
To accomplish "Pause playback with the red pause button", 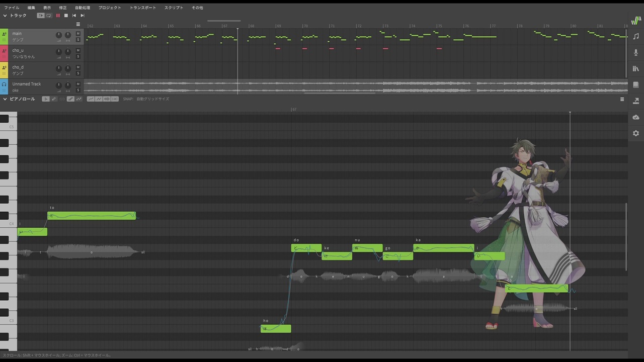I will pyautogui.click(x=58, y=16).
